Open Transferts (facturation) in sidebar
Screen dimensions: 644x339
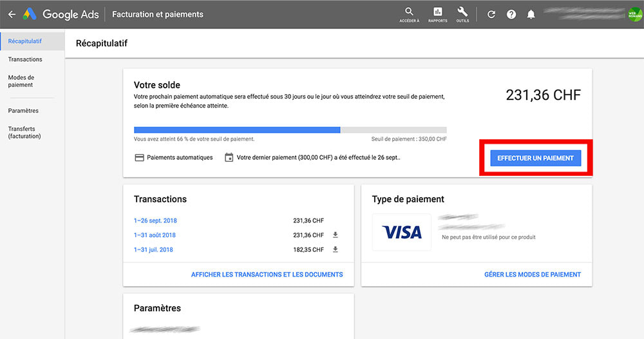pos(24,132)
